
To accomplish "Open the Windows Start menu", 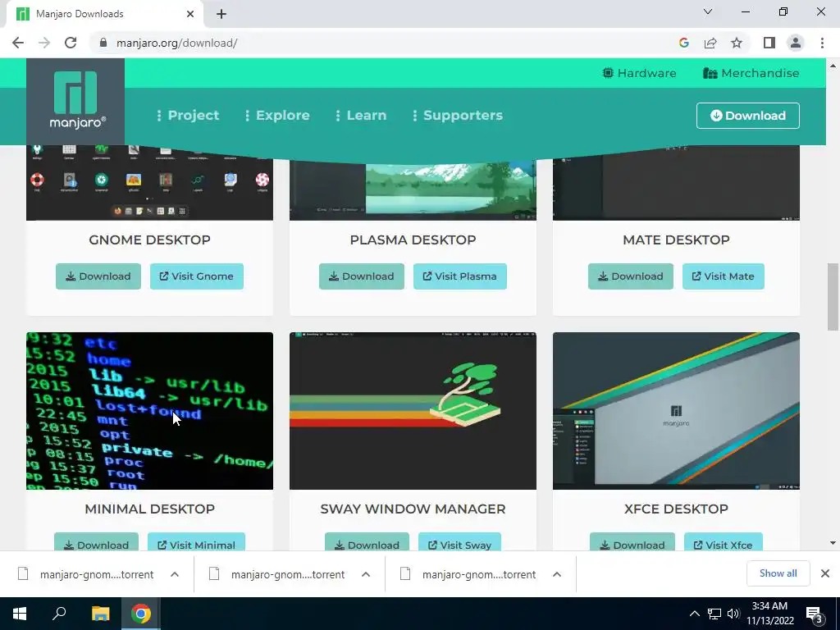I will (20, 614).
